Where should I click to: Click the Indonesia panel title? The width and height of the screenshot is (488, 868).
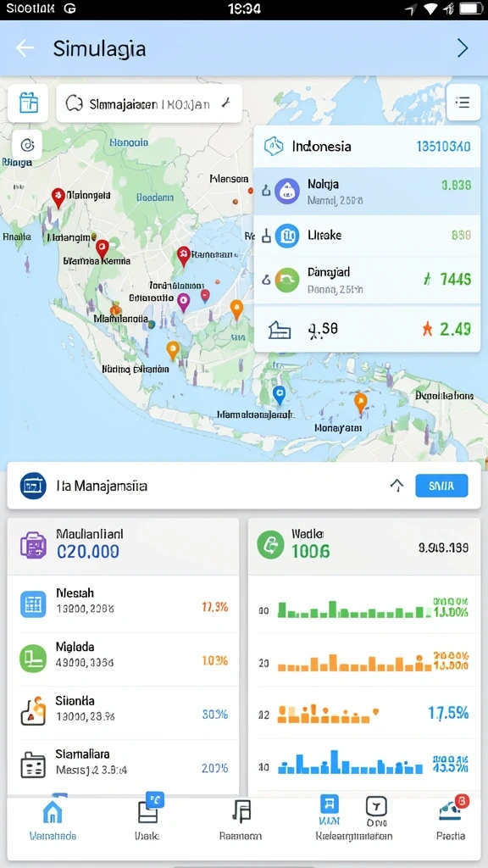pos(321,147)
